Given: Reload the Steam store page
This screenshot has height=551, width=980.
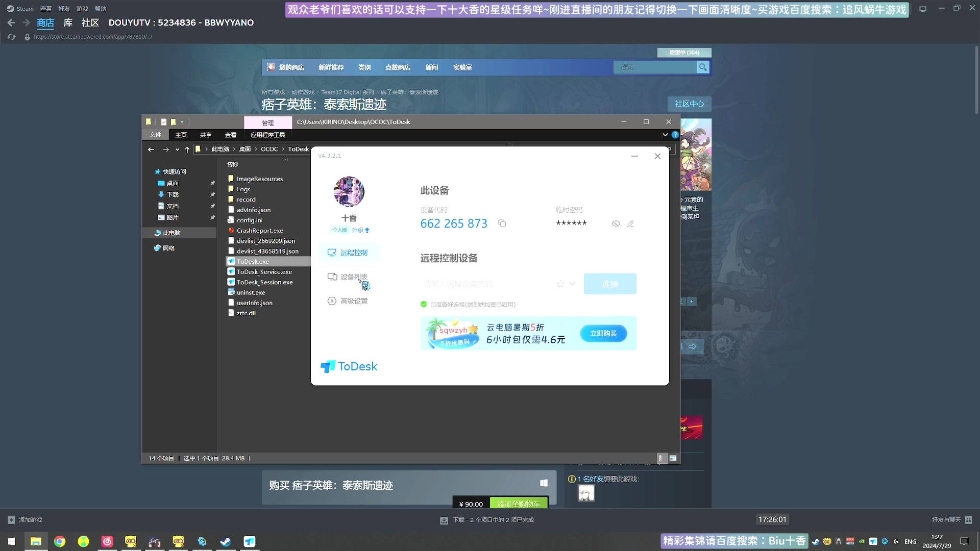Looking at the screenshot, I should click(x=11, y=37).
